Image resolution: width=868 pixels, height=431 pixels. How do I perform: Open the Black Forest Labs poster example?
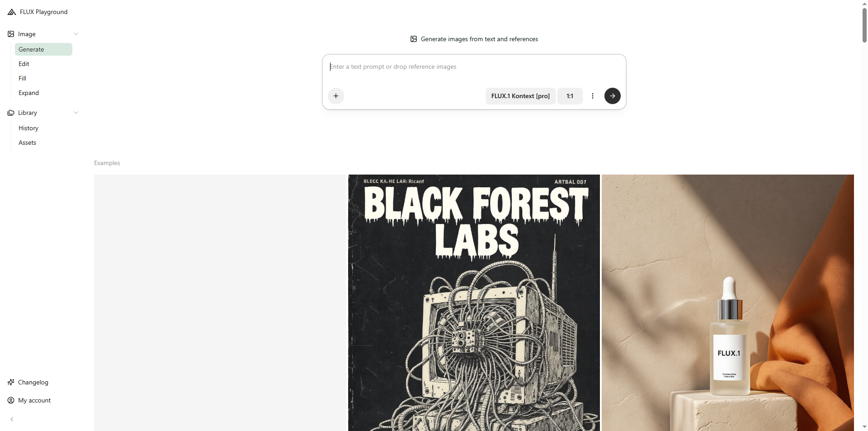coord(474,303)
